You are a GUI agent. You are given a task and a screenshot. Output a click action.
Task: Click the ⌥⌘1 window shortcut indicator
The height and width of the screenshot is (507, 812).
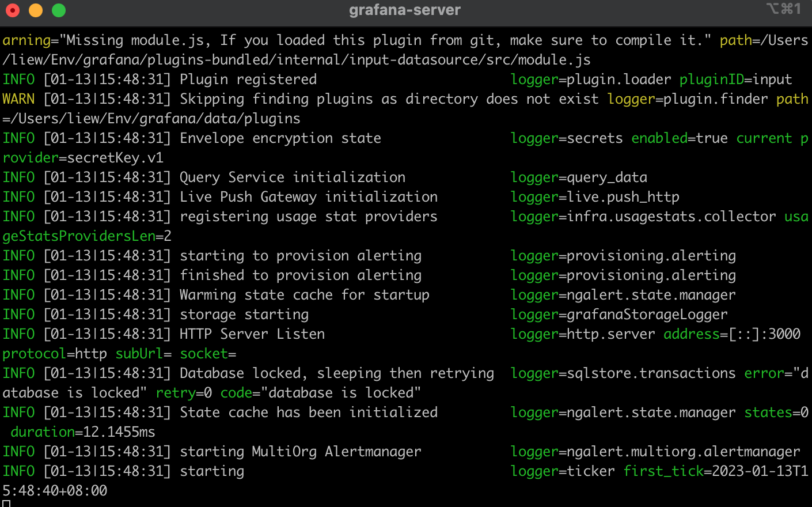point(783,9)
